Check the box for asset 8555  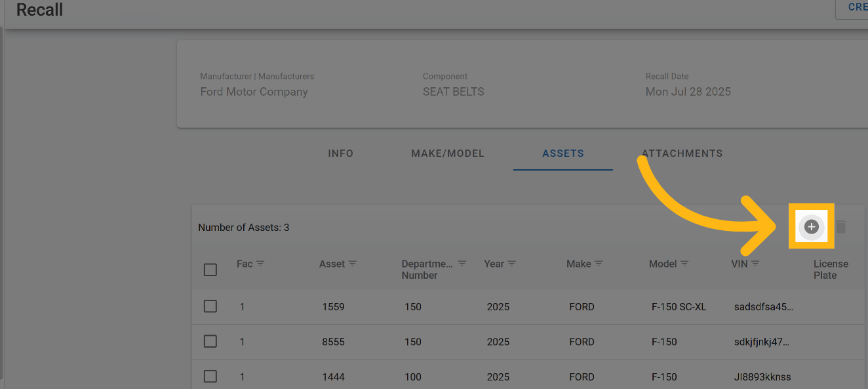coord(210,342)
